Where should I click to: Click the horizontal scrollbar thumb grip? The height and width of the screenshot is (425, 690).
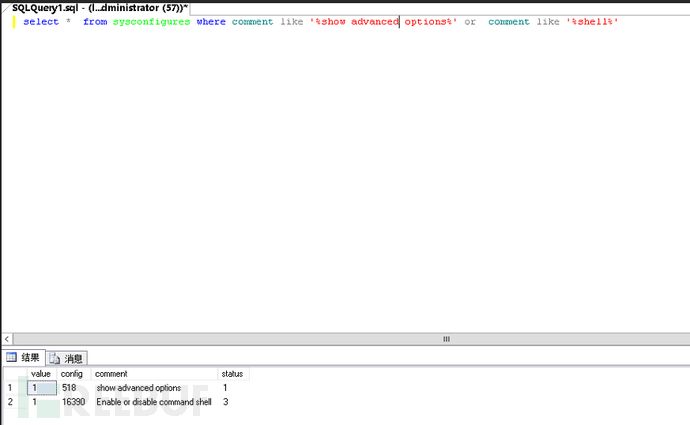[x=446, y=339]
